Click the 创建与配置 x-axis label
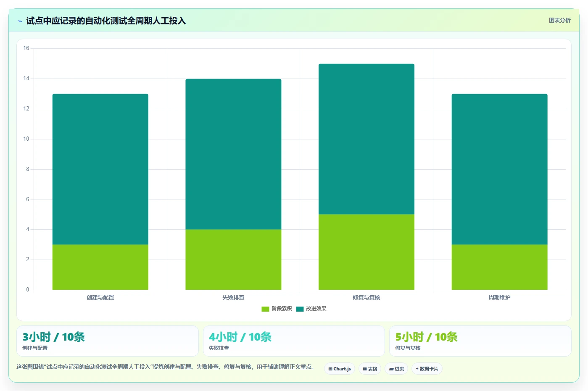This screenshot has height=391, width=588. tap(100, 297)
